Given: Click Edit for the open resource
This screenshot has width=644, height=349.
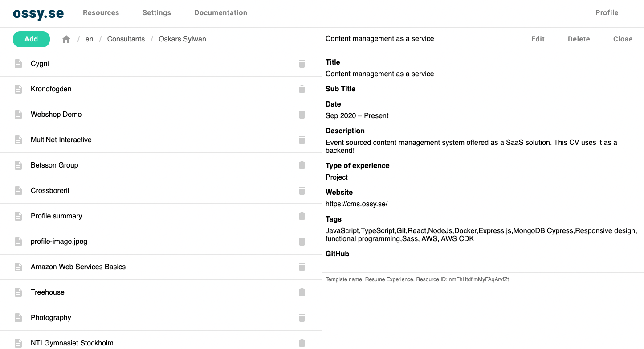Looking at the screenshot, I should [x=538, y=39].
